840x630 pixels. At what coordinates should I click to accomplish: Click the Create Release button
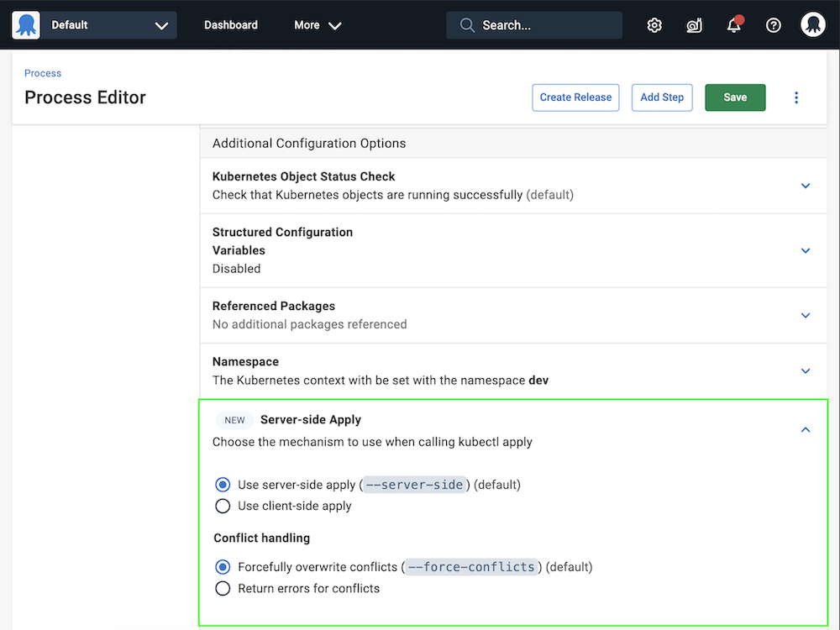click(575, 97)
